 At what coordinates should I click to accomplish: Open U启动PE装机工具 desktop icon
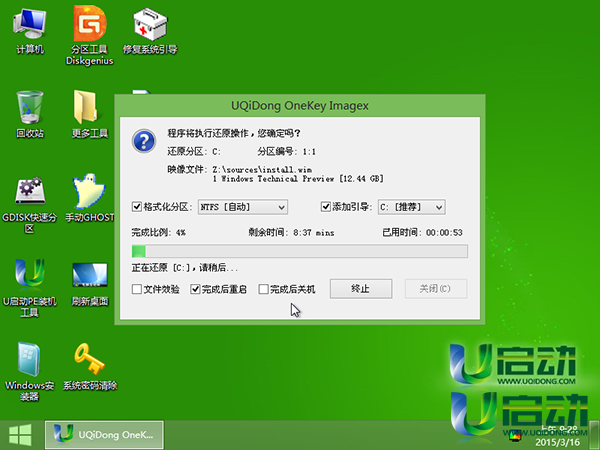(x=29, y=288)
